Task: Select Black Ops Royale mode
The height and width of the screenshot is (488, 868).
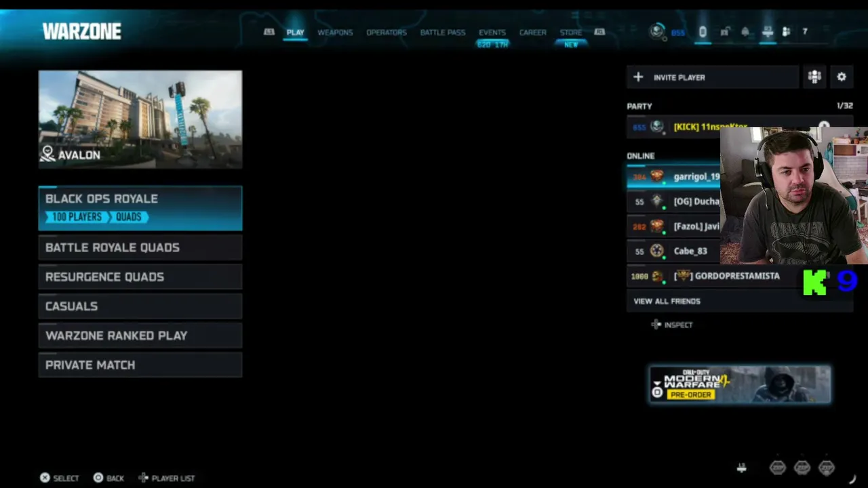Action: tap(140, 208)
